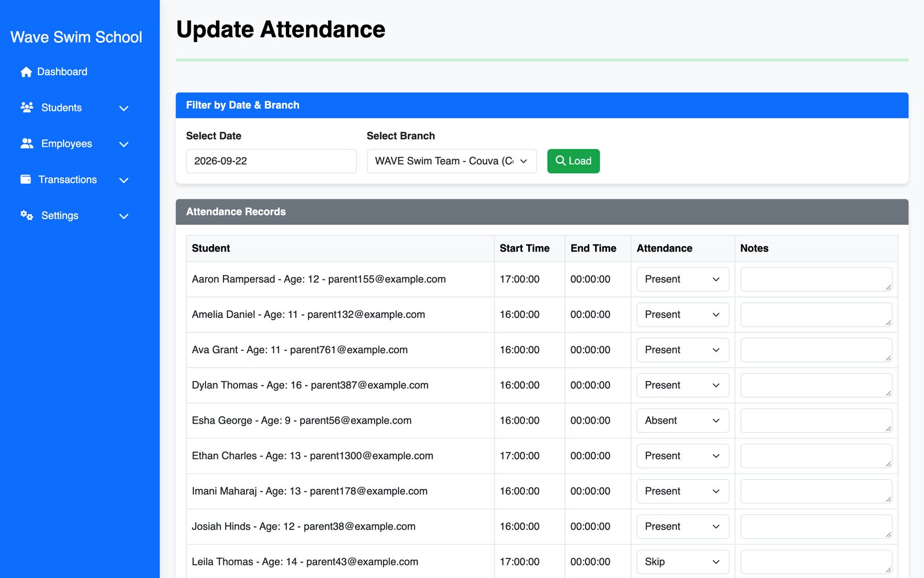The image size is (924, 578).
Task: Click Ethan Charles start time 17:00:00
Action: click(520, 455)
